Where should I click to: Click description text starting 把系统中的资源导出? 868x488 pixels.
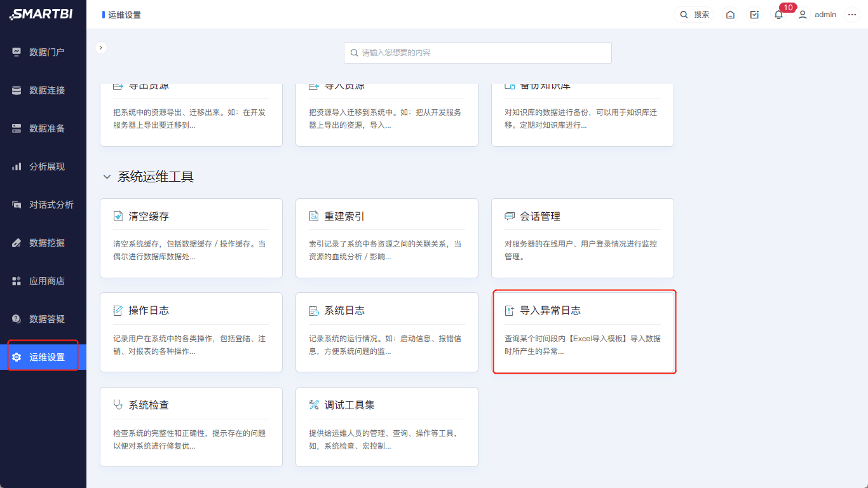pos(189,119)
